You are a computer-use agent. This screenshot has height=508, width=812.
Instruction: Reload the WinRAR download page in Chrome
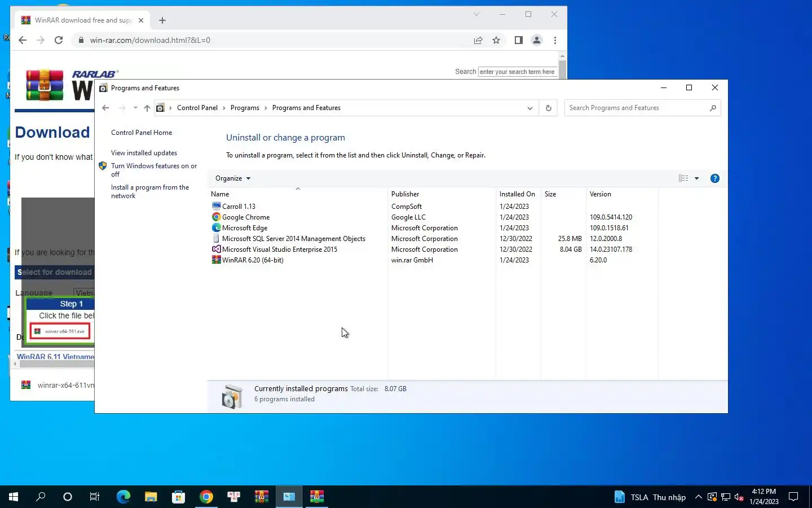coord(59,40)
